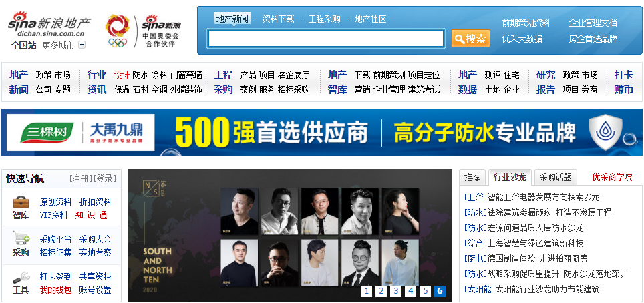Click the 采购 shopping cart icon
The height and width of the screenshot is (303, 644).
point(21,238)
